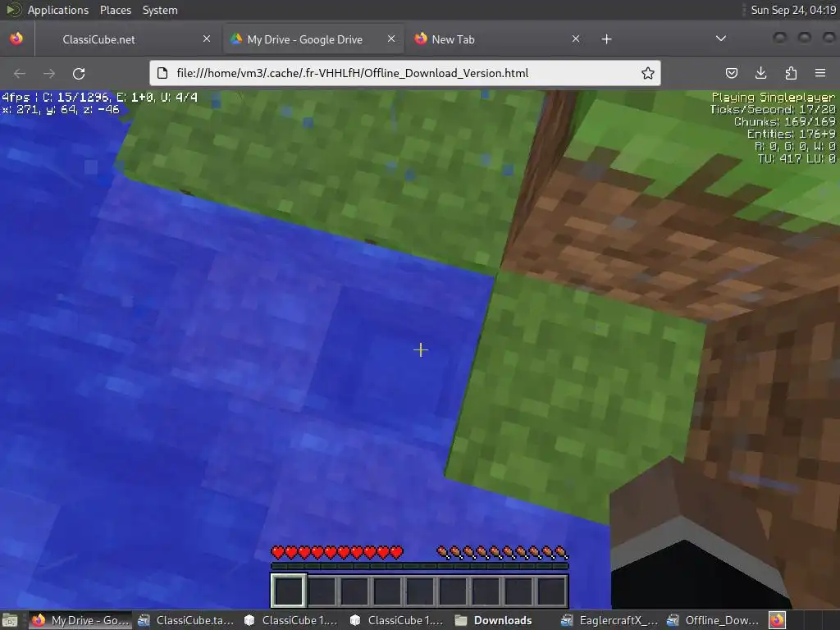Viewport: 840px width, 630px height.
Task: Click the Firefox View icon
Action: pos(16,39)
